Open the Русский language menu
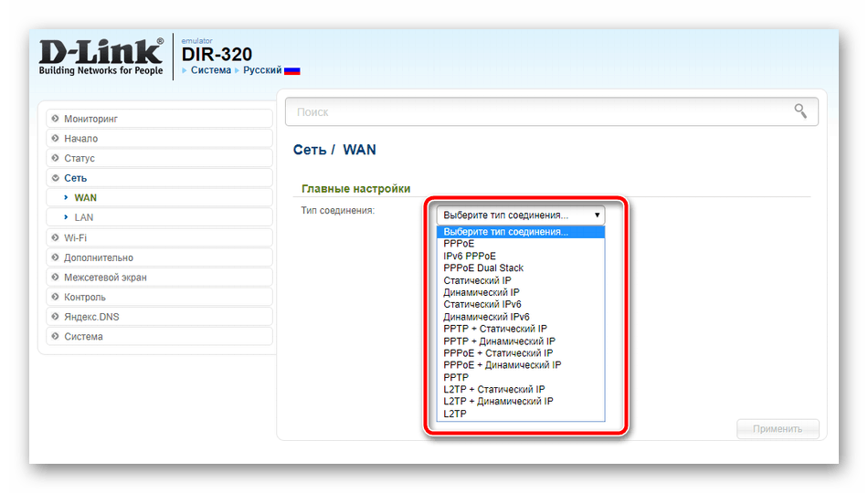 click(x=262, y=70)
